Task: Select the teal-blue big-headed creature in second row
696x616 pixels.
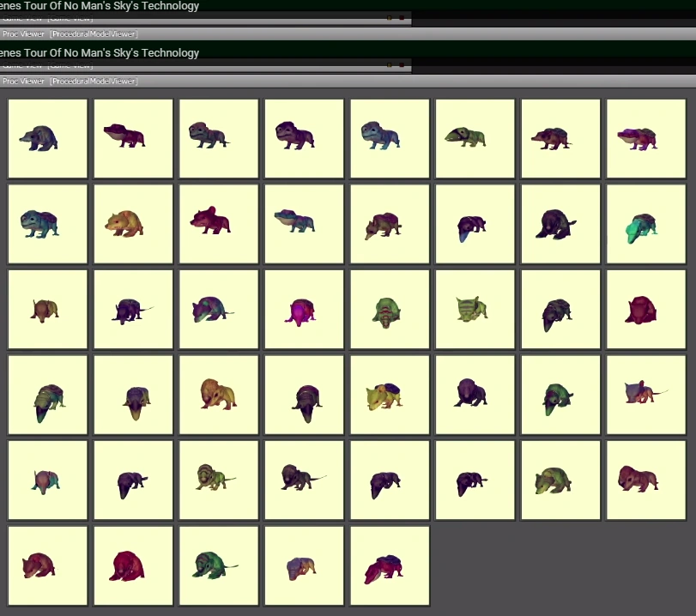Action: [x=48, y=224]
